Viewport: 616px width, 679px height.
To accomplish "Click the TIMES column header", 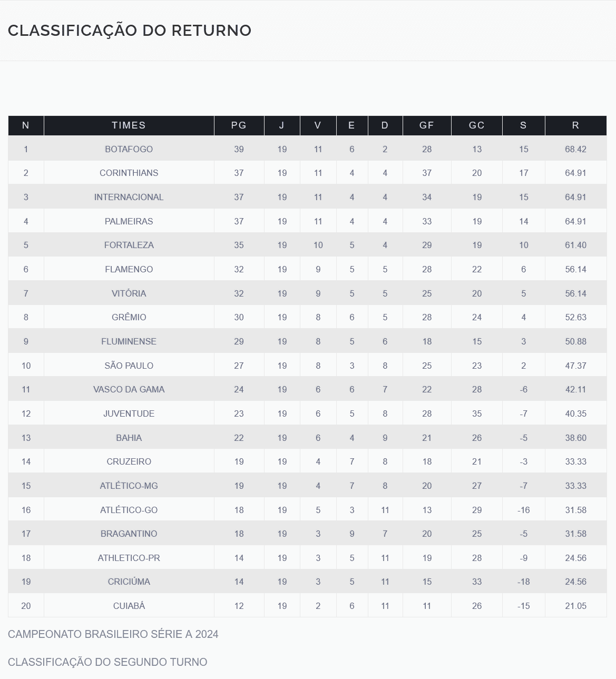I will pyautogui.click(x=129, y=125).
